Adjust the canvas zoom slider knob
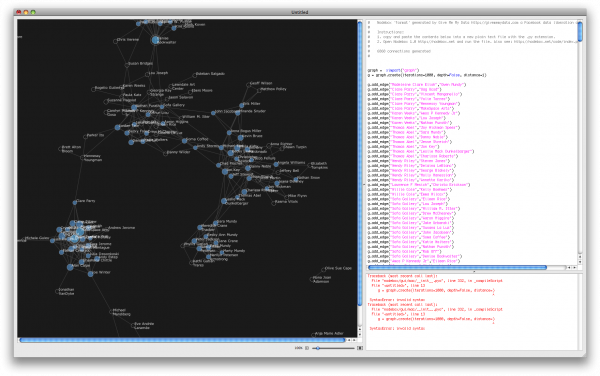 click(318, 348)
